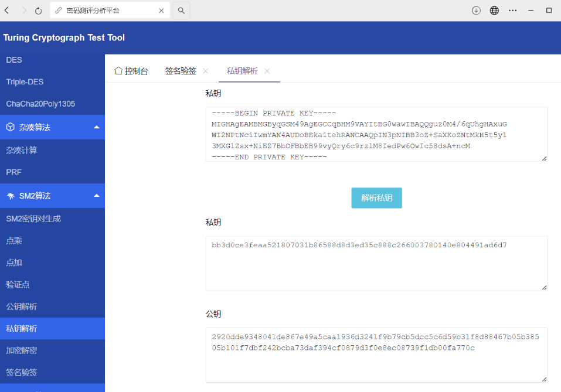Screen dimensions: 561x392
Task: Click the Turing Cryptograph Test Tool title
Action: coord(64,38)
